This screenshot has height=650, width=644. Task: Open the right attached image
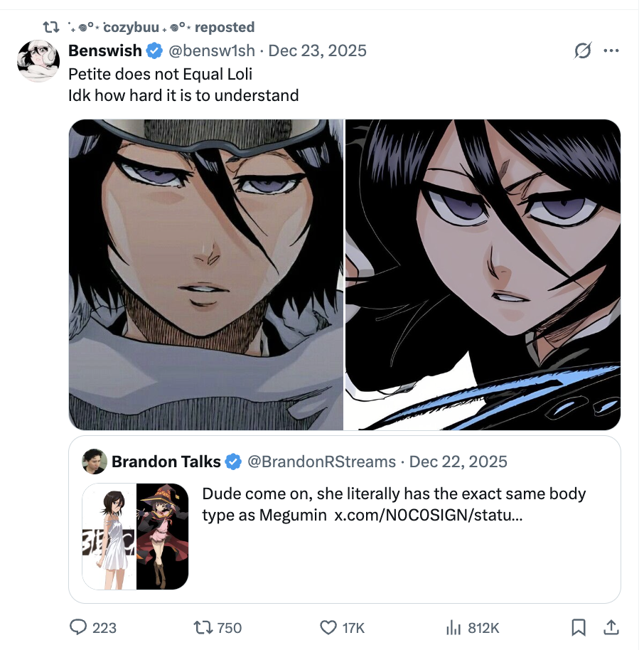483,275
